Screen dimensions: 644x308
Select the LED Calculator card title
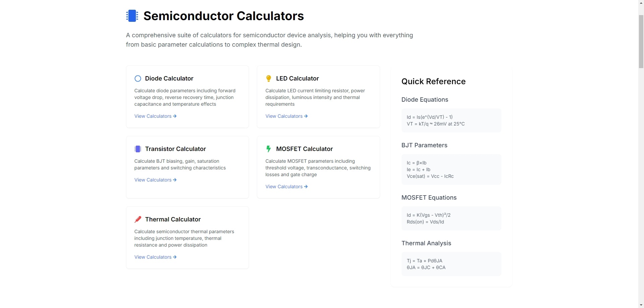point(297,79)
